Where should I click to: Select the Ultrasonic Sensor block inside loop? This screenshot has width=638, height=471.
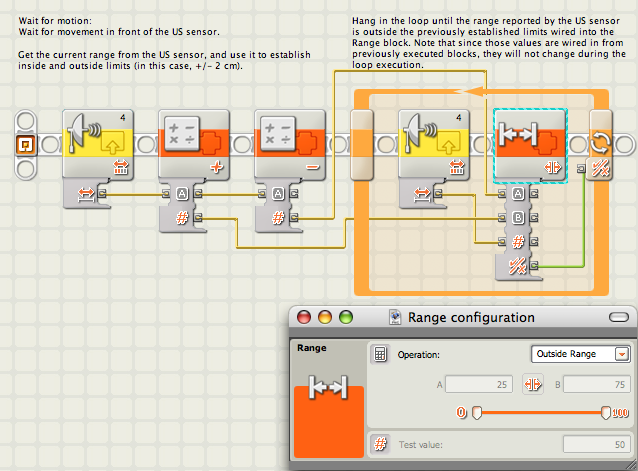(434, 143)
